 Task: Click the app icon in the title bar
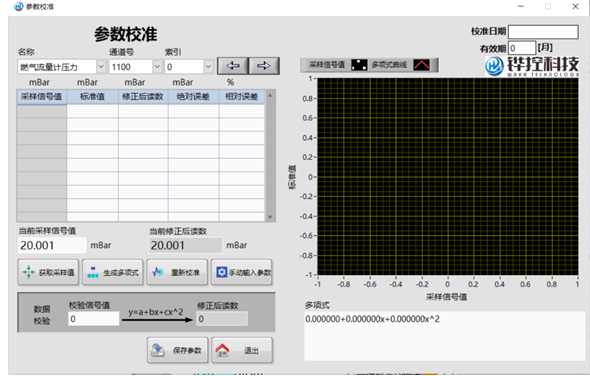coord(19,6)
